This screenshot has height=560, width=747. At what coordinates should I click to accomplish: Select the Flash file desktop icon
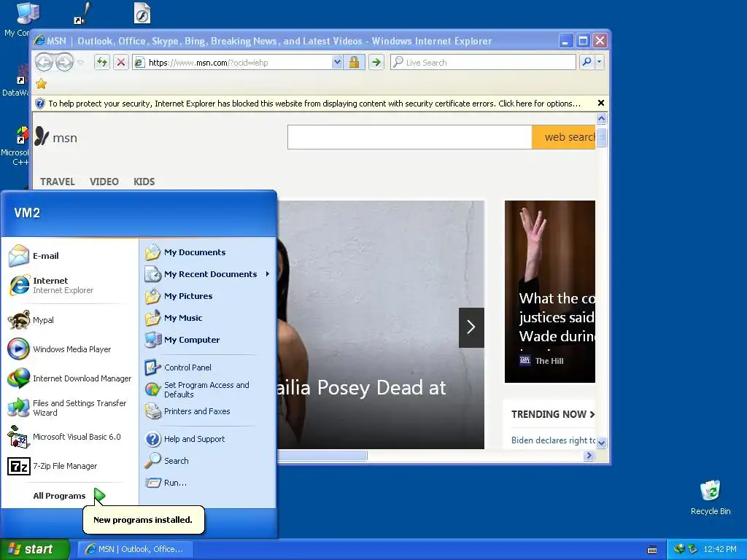pos(142,13)
